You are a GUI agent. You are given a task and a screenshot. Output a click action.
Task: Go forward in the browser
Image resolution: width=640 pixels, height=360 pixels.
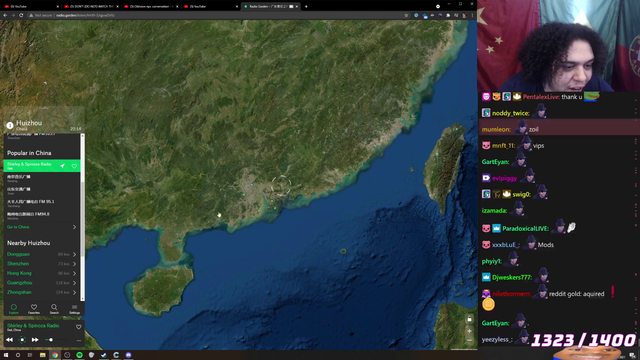13,15
